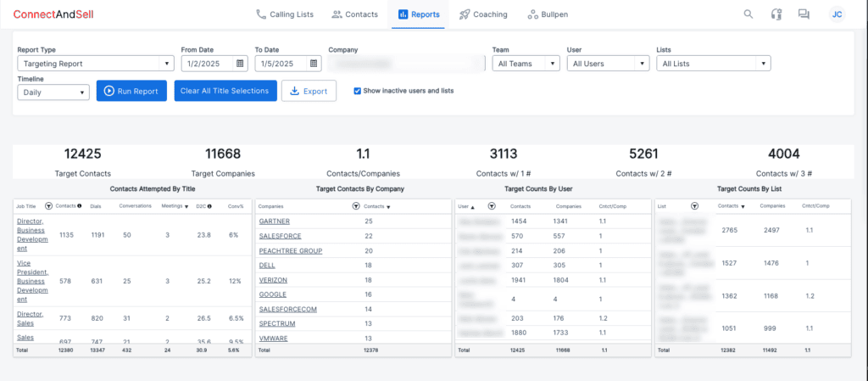Open the PEACHTREE GROUP link
868x381 pixels.
click(291, 251)
